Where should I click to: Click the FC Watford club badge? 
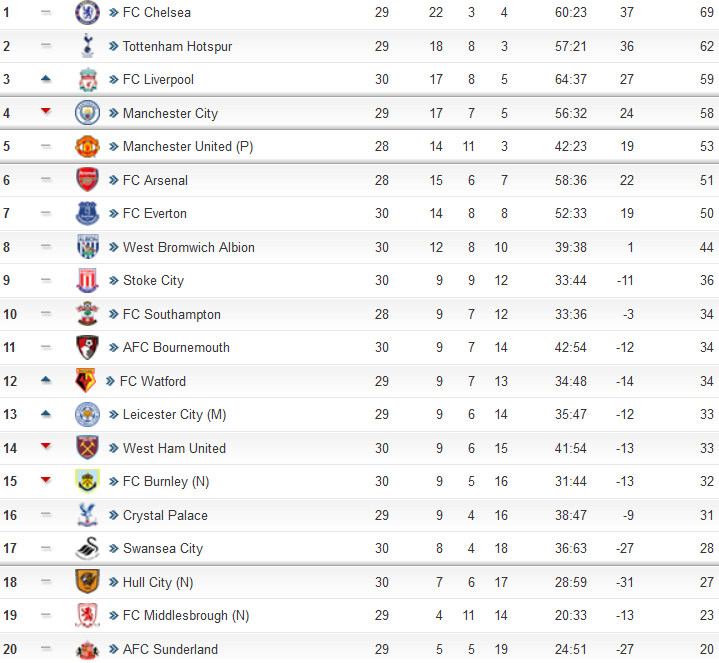click(x=86, y=381)
